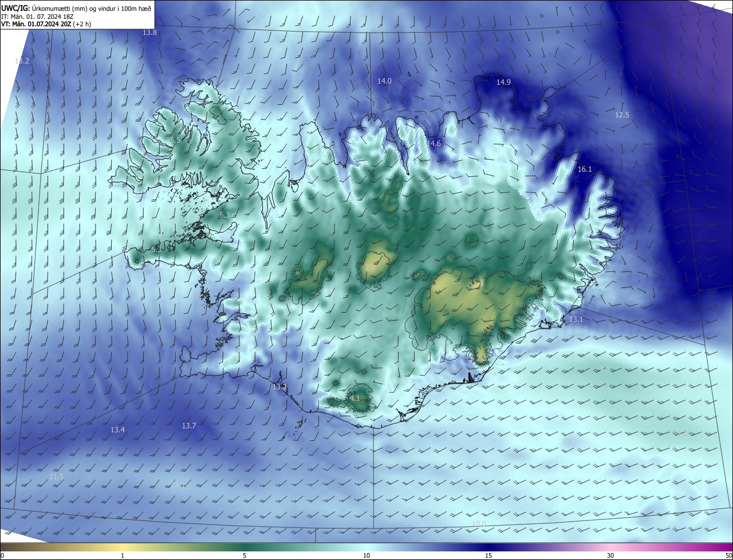Click the colorbar tick label 15
Screen dimensions: 733x560
coord(488,555)
